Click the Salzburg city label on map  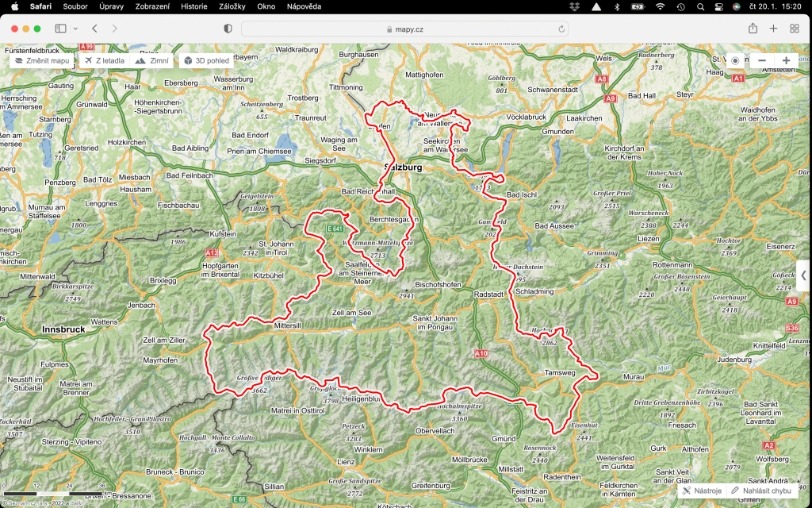[x=402, y=167]
